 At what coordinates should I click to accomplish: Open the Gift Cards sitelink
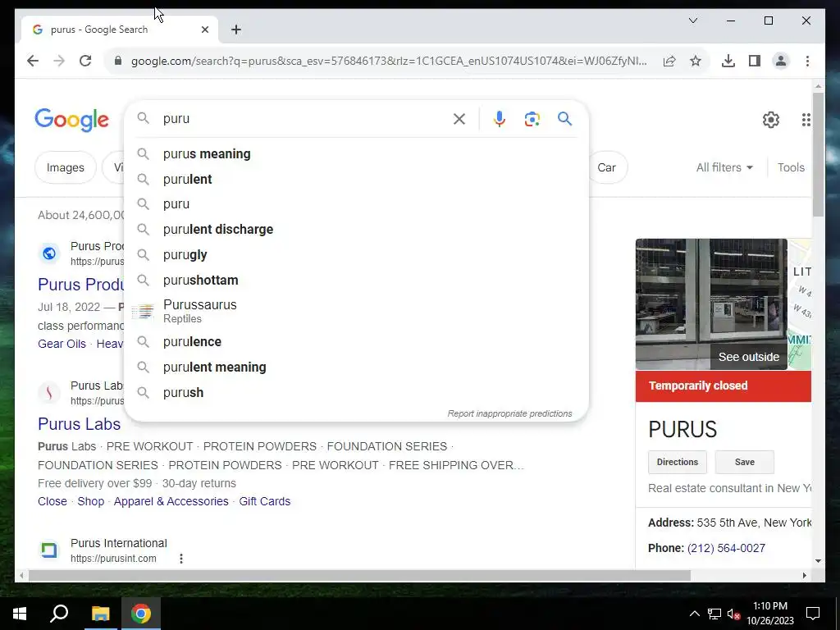265,501
